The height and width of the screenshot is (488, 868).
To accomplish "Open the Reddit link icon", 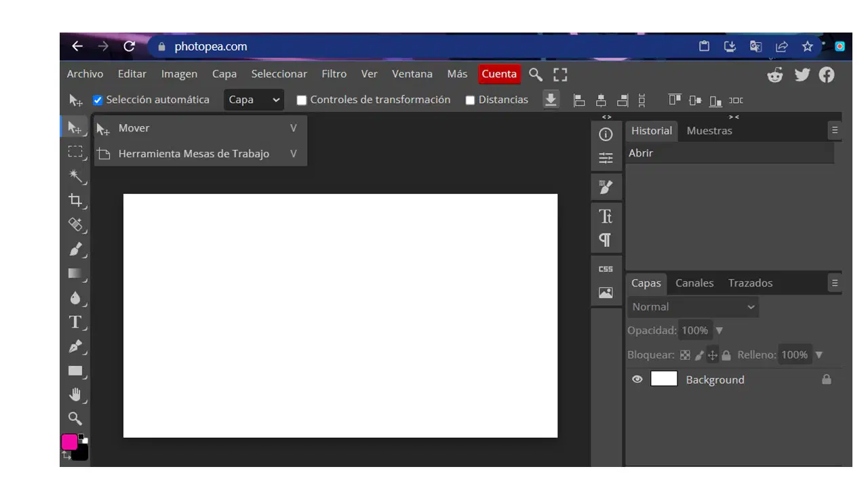I will point(775,75).
